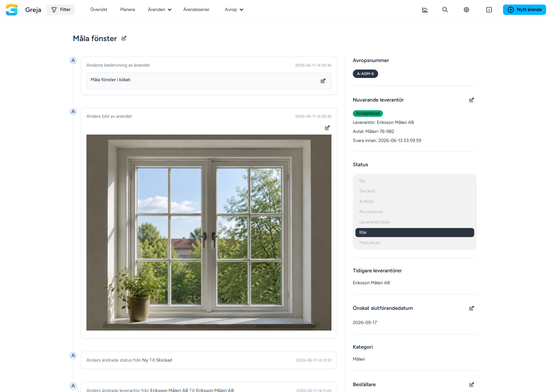
Task: Expand the Ärenden dropdown menu
Action: [x=160, y=10]
